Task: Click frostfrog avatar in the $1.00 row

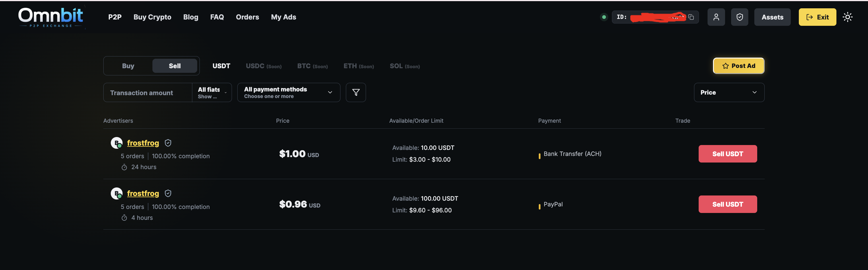Action: coord(117,143)
